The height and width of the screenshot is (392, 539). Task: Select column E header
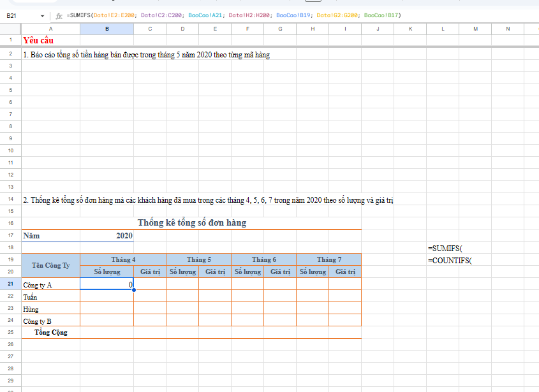[x=215, y=29]
